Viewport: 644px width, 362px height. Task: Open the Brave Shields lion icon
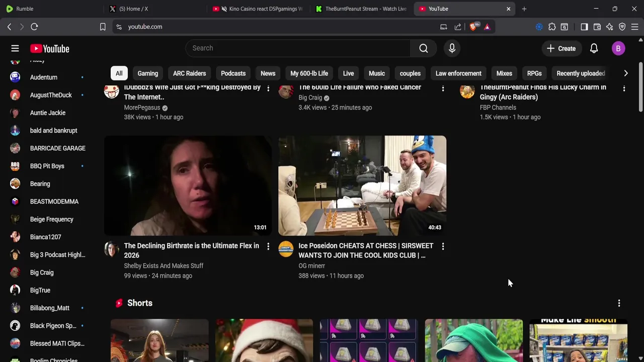473,27
